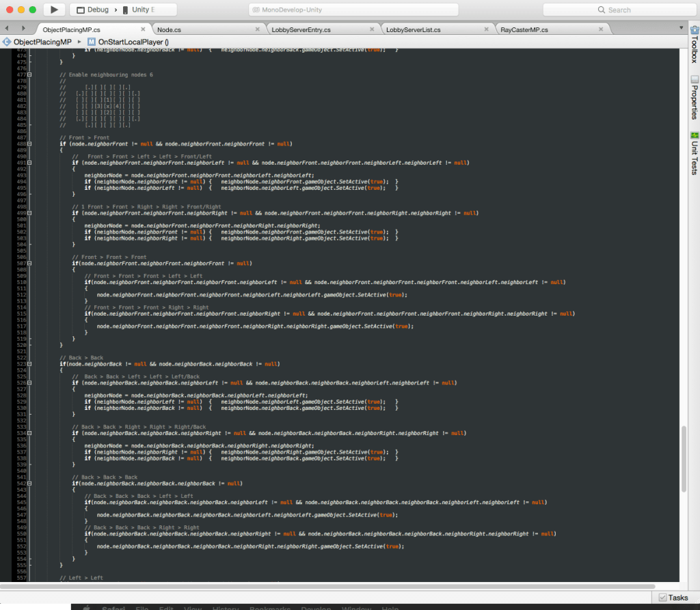Open the Unit Tests side panel
The width and height of the screenshot is (700, 610).
[694, 153]
